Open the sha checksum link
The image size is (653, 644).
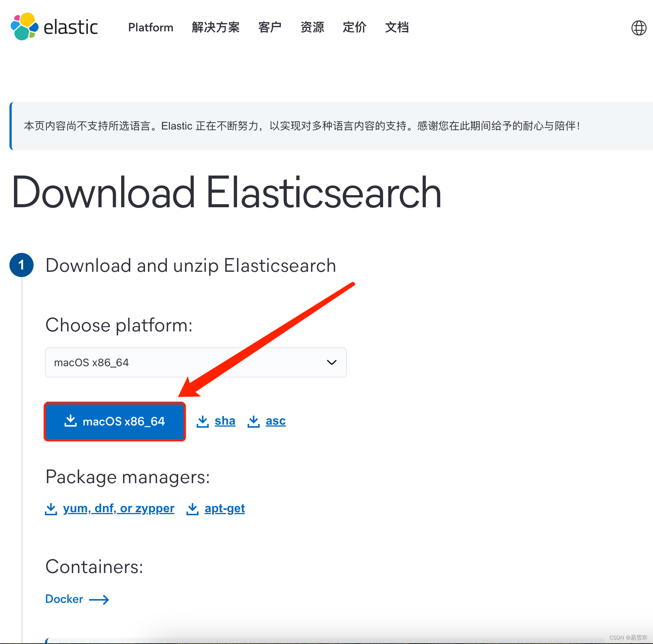click(x=225, y=421)
